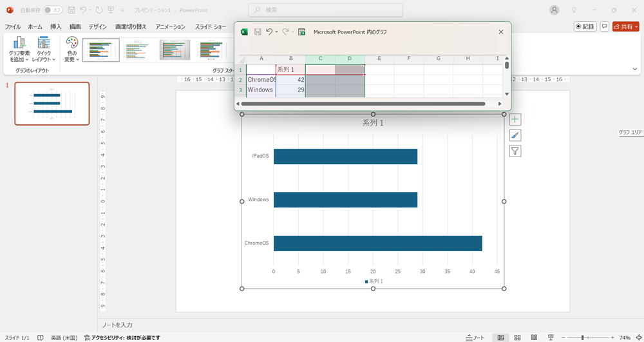Viewport: 644px width, 342px height.
Task: Click save icon in chart data window
Action: [258, 32]
